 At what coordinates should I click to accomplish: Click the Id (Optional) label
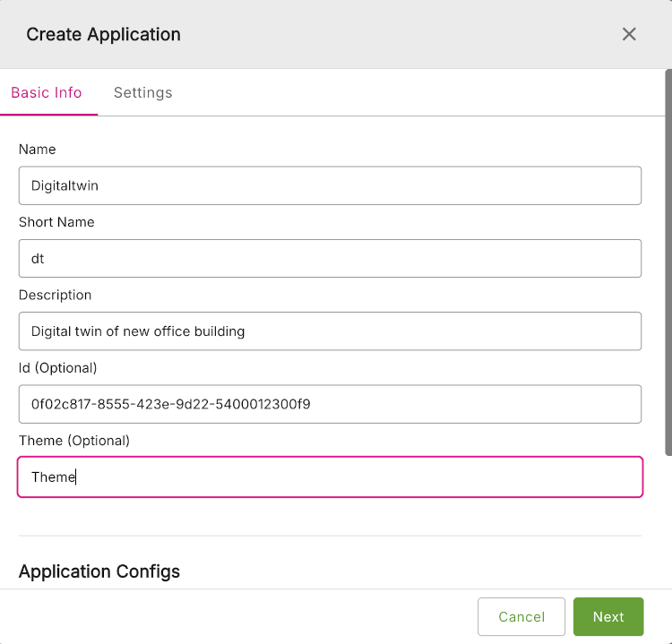pyautogui.click(x=58, y=368)
